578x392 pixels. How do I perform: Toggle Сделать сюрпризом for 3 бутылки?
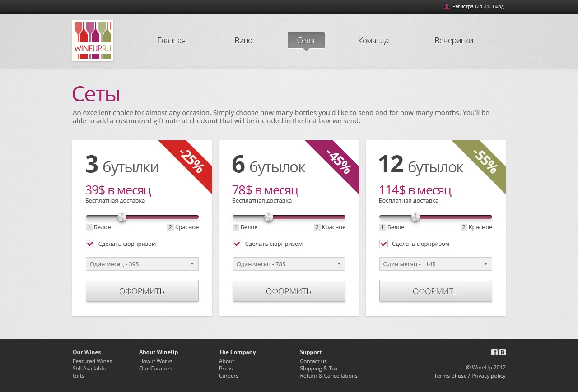coord(90,244)
